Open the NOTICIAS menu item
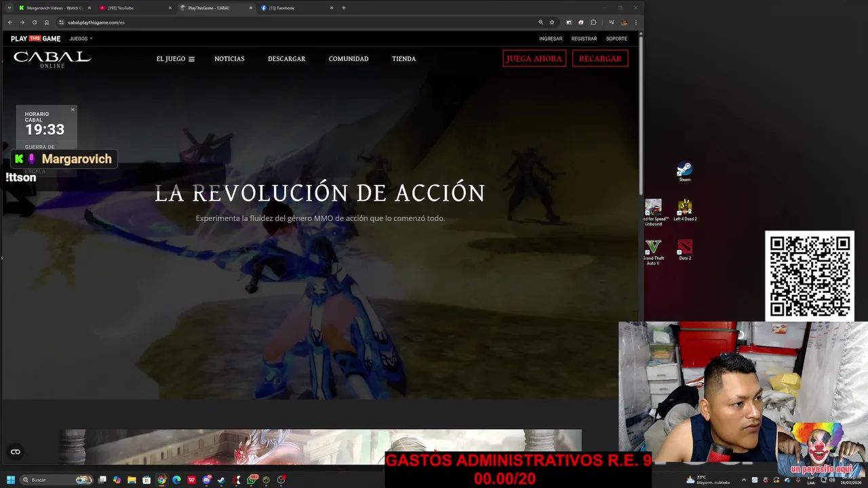Viewport: 868px width, 488px height. click(x=229, y=59)
